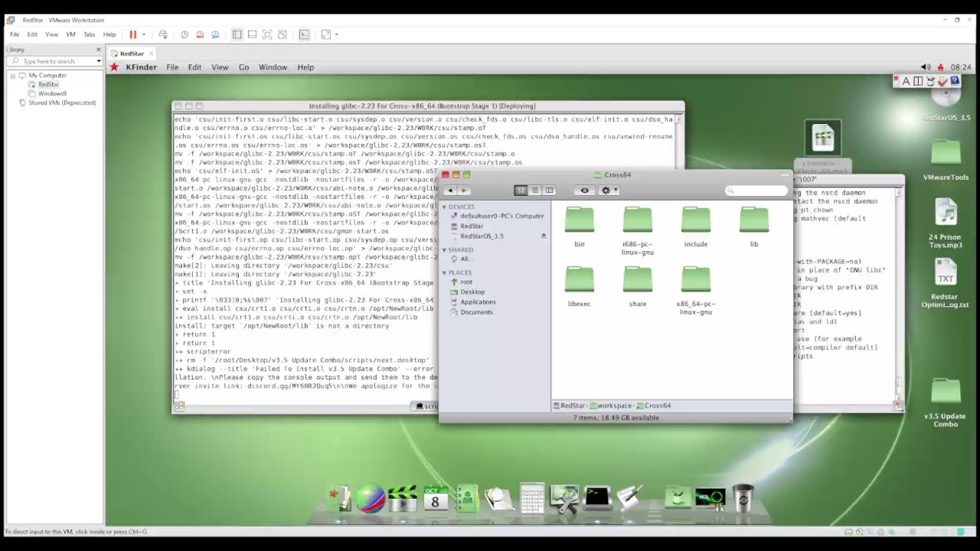
Task: Open the KFinder Window menu
Action: click(x=273, y=67)
